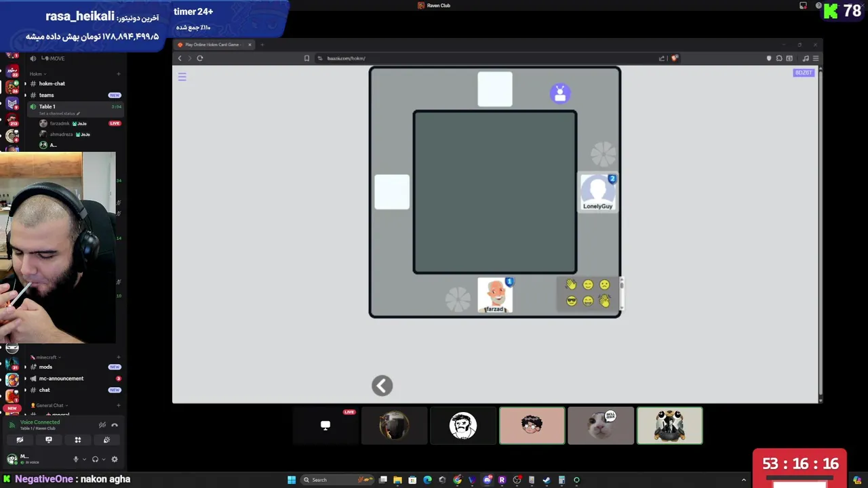Collapse the minecraft category

tap(46, 357)
